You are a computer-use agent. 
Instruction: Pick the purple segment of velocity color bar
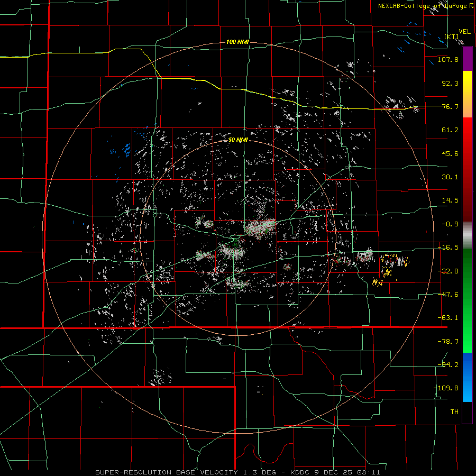pyautogui.click(x=467, y=59)
